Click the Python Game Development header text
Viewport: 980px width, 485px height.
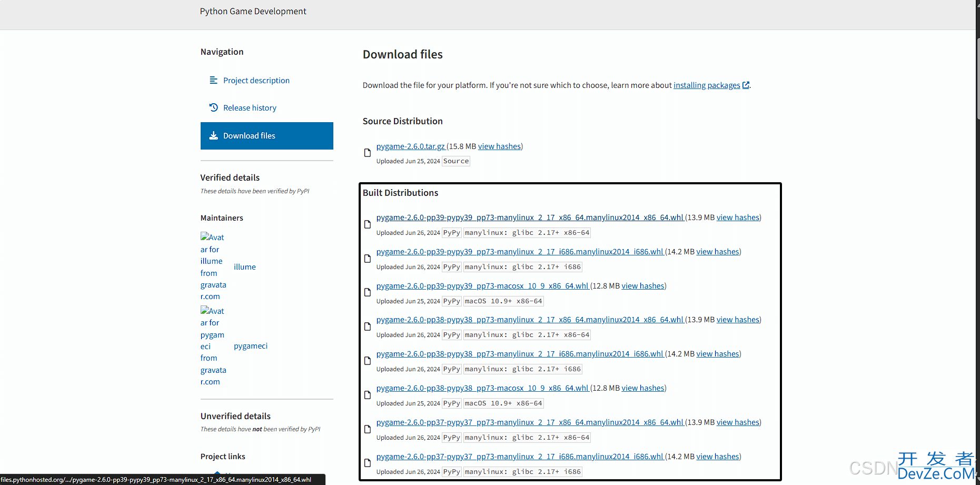(x=253, y=11)
